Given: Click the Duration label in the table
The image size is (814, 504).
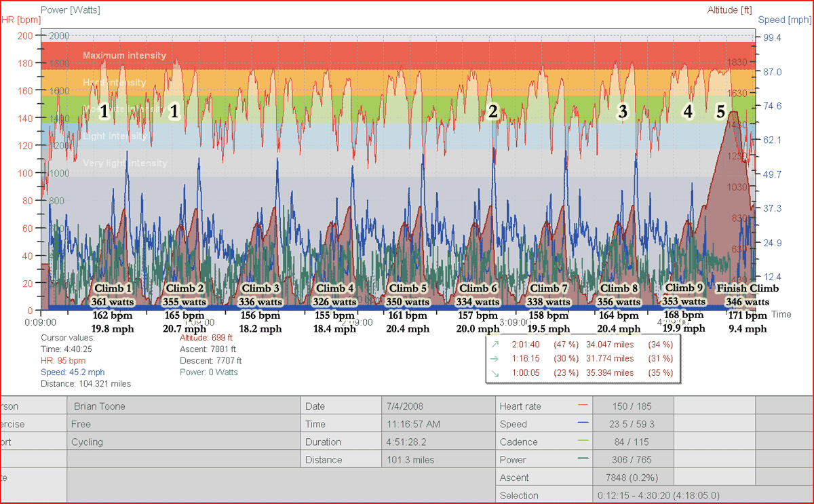Looking at the screenshot, I should point(324,442).
